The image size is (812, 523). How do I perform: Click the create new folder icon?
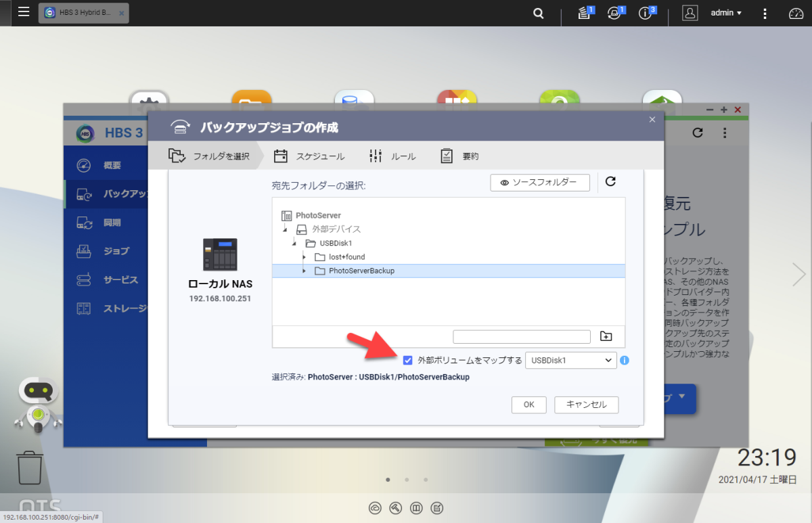tap(606, 336)
